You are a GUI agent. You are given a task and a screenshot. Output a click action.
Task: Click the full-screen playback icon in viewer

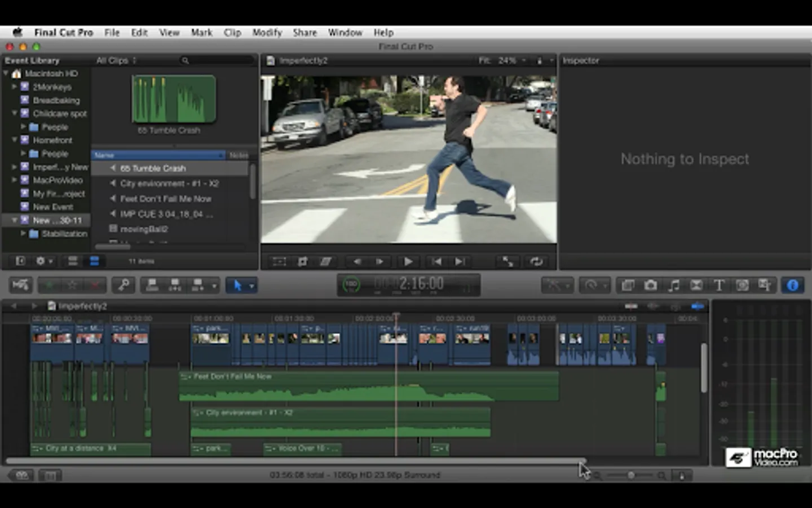pos(507,261)
